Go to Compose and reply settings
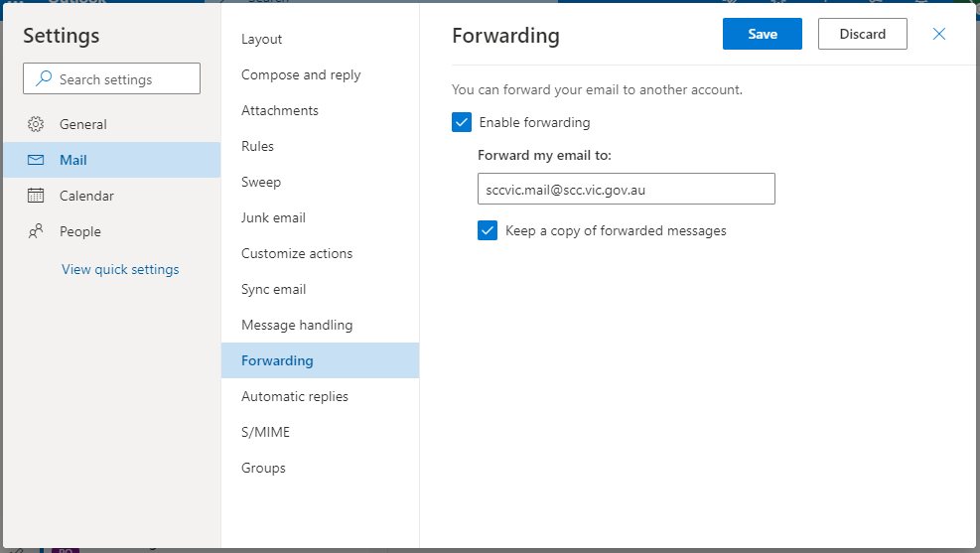 [x=301, y=74]
